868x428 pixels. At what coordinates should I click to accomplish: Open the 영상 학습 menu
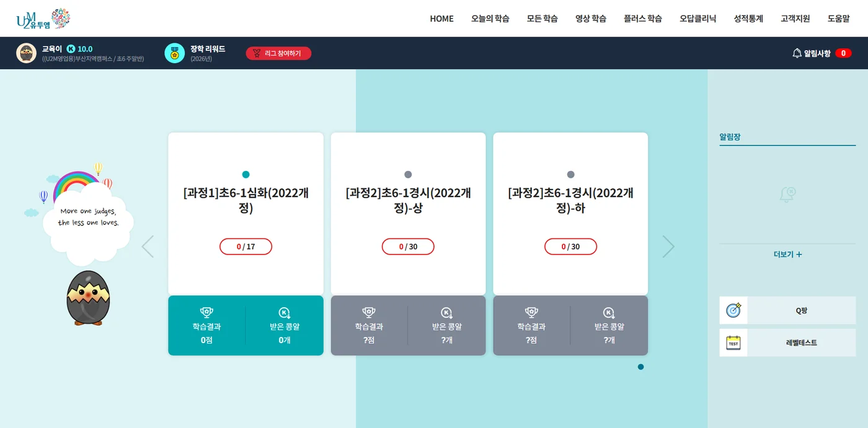pyautogui.click(x=591, y=19)
